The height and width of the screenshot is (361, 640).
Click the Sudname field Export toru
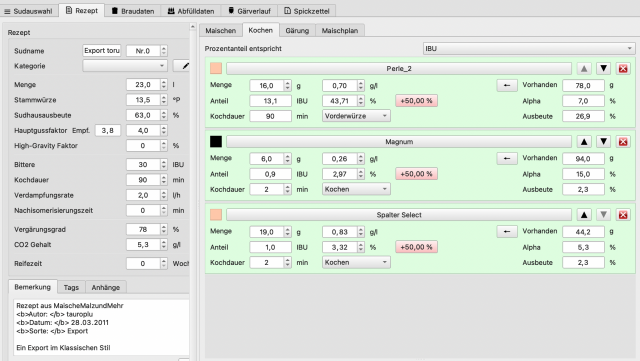pyautogui.click(x=102, y=51)
